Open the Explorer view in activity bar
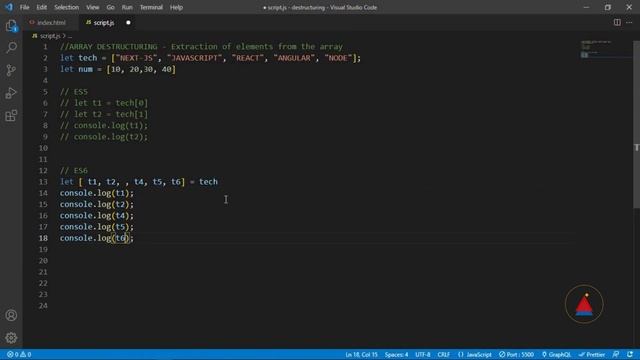The width and height of the screenshot is (640, 360). [11, 26]
